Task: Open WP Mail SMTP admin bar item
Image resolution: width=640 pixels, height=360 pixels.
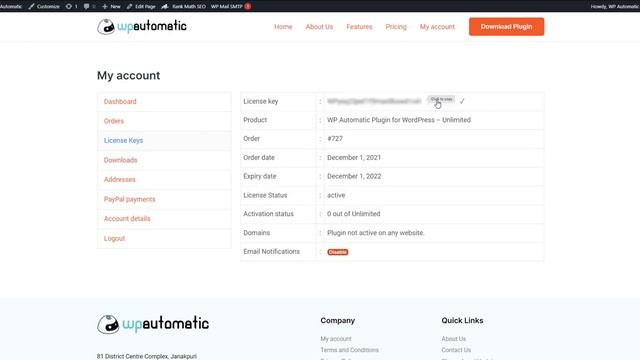Action: point(231,6)
